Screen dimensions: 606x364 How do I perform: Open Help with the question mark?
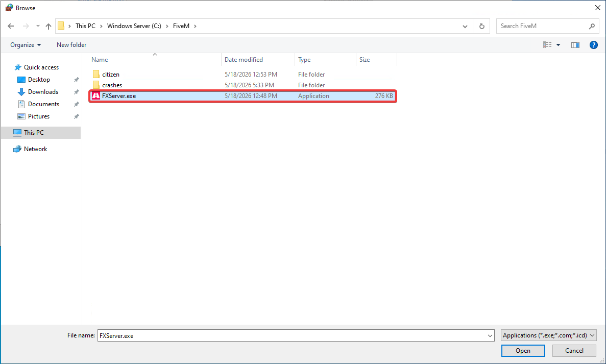[594, 45]
